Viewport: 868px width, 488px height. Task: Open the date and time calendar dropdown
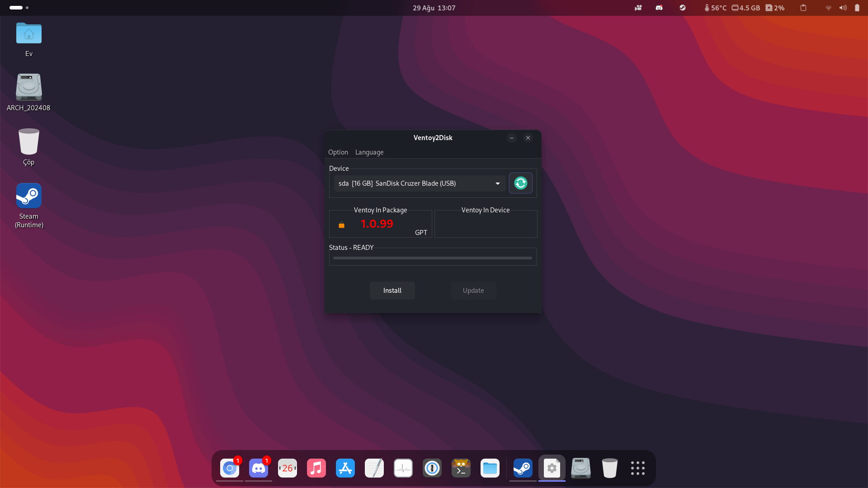click(x=434, y=8)
